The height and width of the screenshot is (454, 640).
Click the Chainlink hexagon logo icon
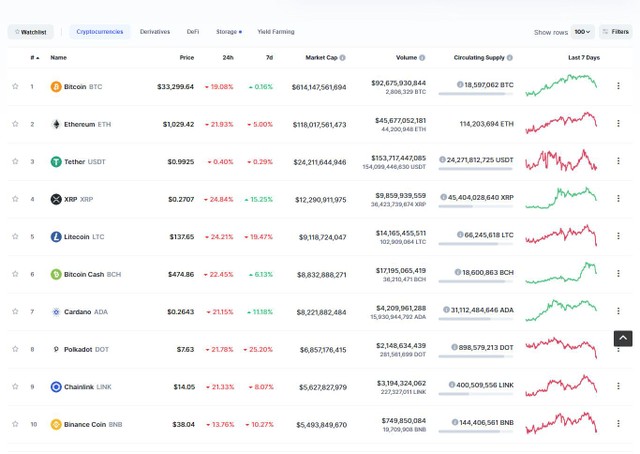pyautogui.click(x=56, y=387)
